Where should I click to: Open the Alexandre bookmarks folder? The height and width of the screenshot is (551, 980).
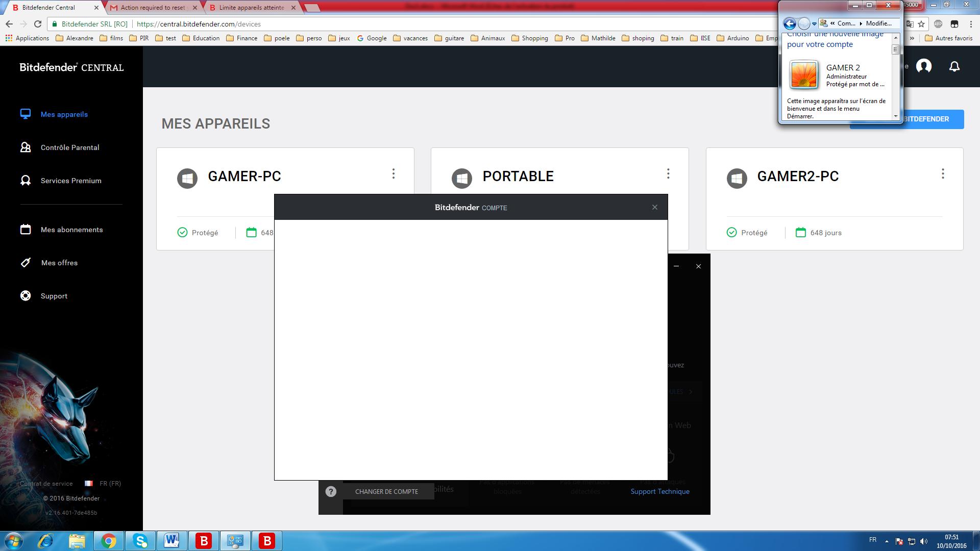click(75, 38)
